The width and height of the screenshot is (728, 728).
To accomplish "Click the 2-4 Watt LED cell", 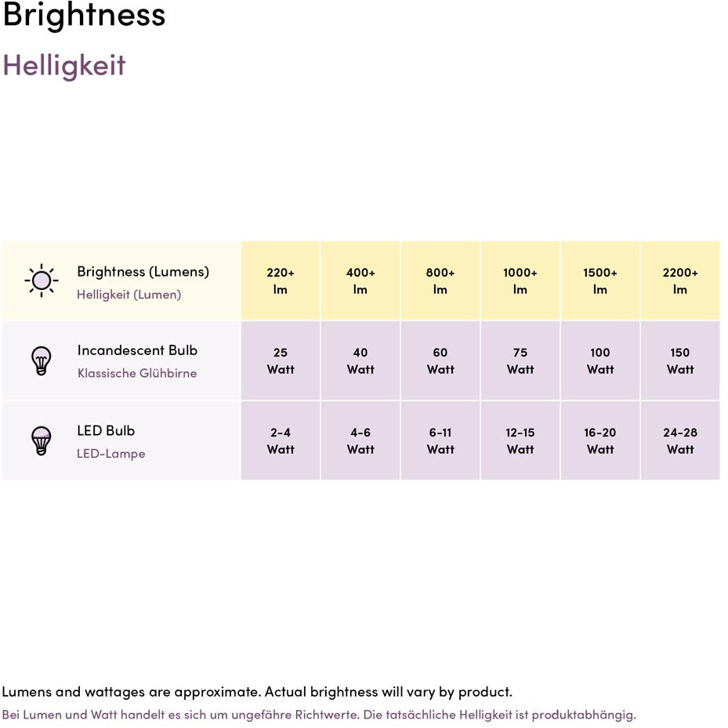I will click(x=281, y=440).
